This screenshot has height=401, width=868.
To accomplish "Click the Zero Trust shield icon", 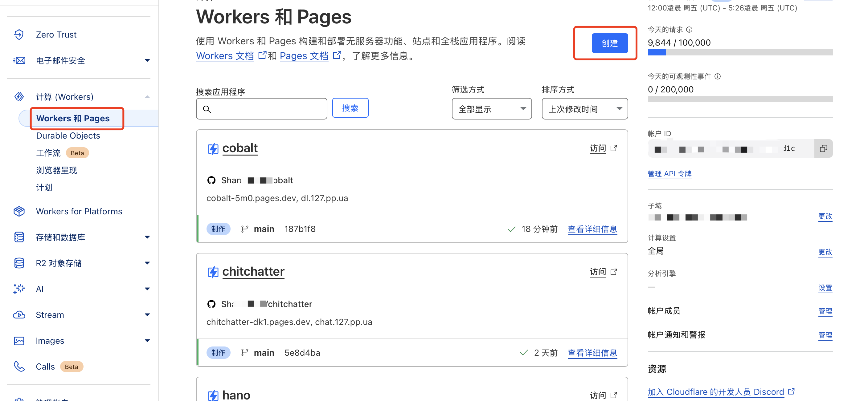I will (19, 34).
